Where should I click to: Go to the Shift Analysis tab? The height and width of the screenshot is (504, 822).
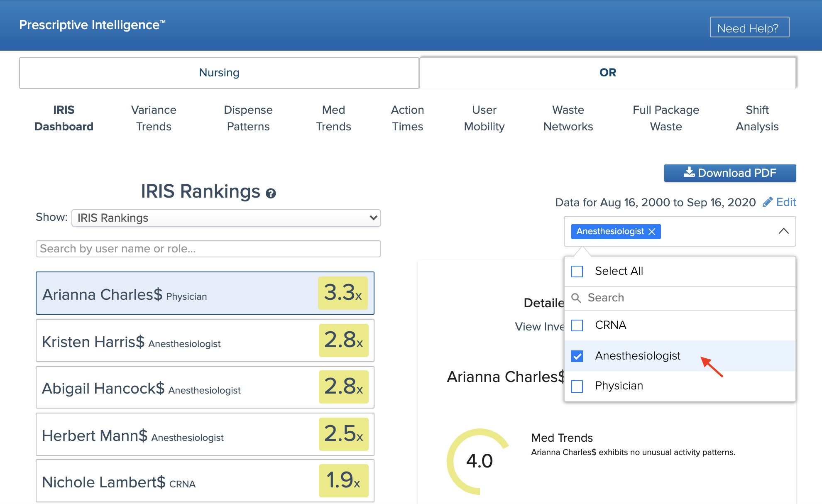757,118
